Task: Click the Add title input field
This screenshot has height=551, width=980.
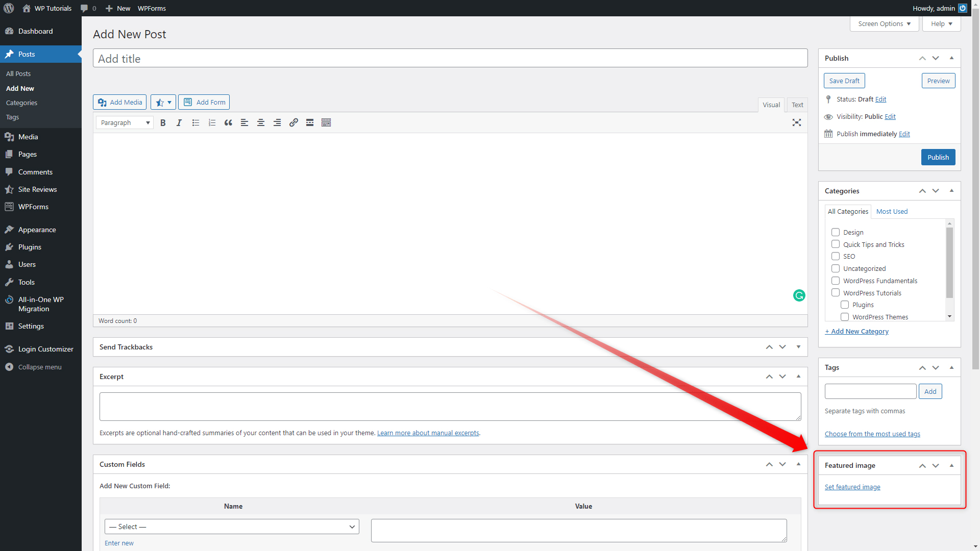Action: (450, 59)
